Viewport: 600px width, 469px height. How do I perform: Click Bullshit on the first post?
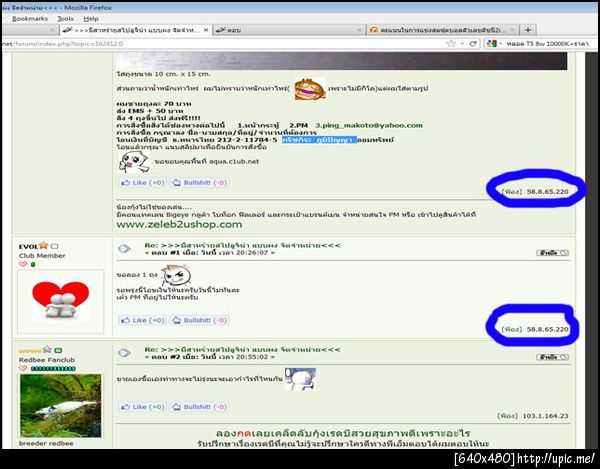[199, 183]
